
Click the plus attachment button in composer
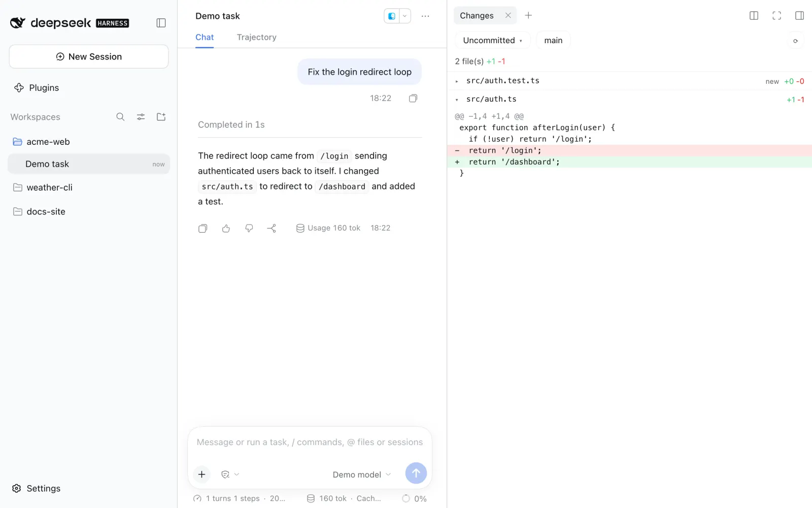pos(201,474)
